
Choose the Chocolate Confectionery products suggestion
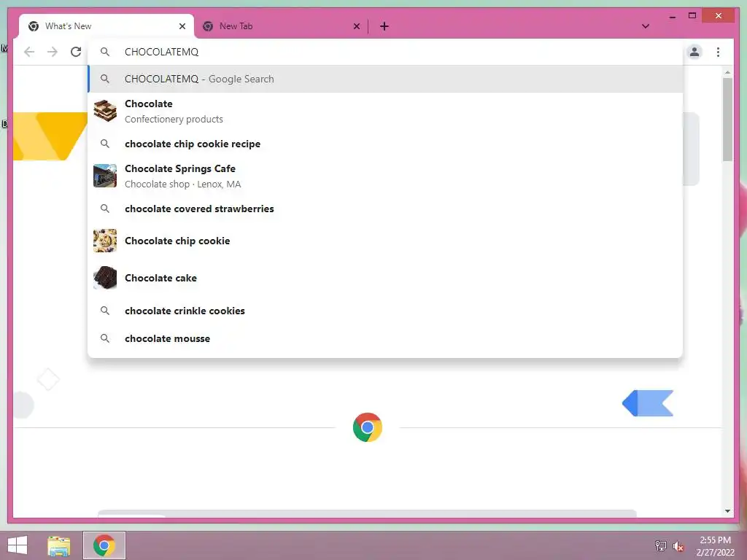click(385, 112)
